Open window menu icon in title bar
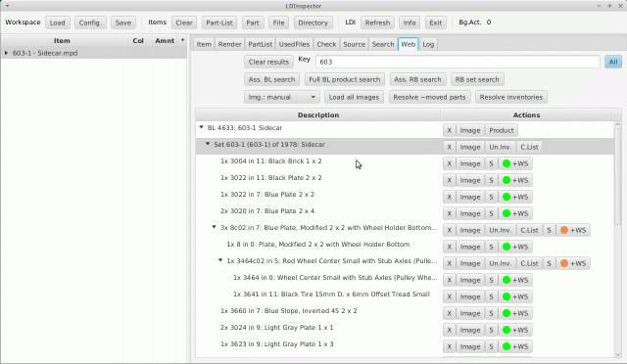The height and width of the screenshot is (364, 627). pos(7,6)
